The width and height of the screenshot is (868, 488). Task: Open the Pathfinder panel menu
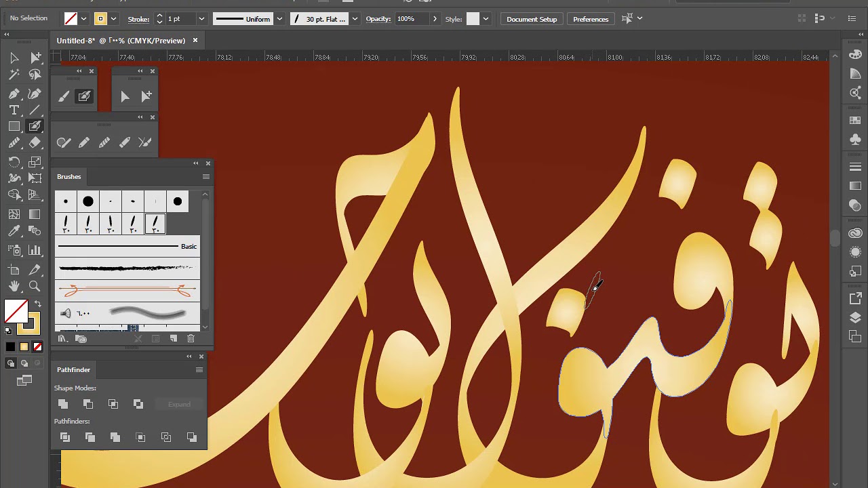click(199, 370)
